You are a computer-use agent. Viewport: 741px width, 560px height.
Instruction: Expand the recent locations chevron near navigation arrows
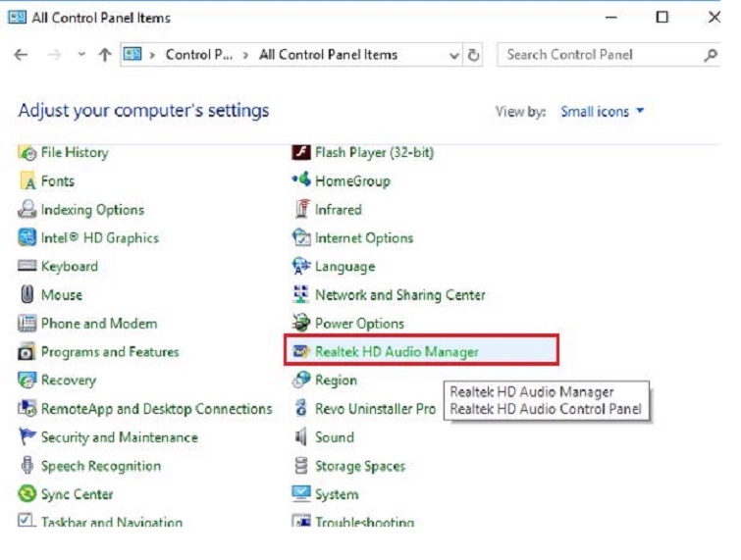(x=80, y=56)
